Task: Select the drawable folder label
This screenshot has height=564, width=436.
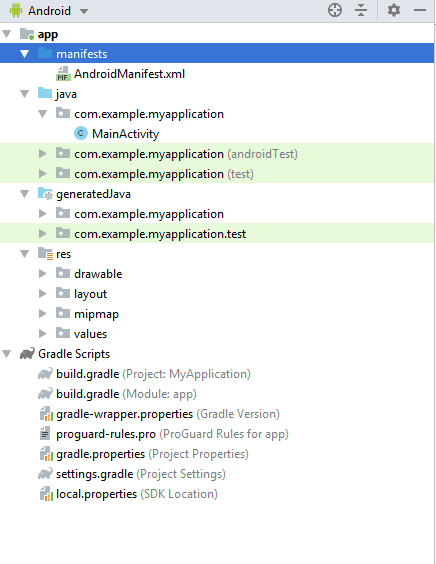Action: point(98,274)
